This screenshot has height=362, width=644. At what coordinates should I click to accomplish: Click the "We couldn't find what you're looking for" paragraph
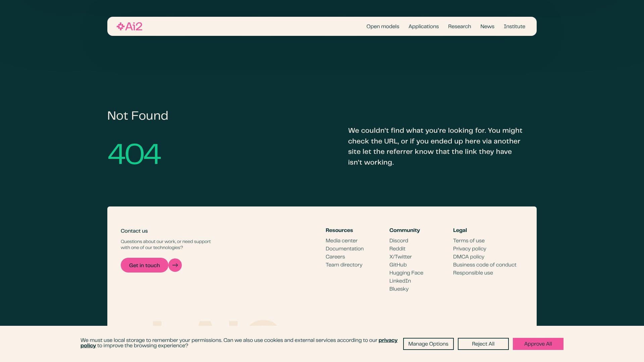[x=435, y=146]
